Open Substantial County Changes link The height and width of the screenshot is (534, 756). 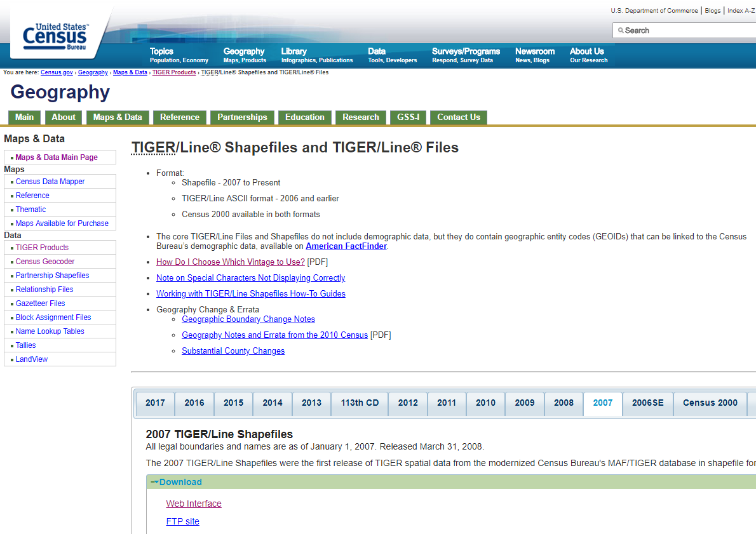233,351
